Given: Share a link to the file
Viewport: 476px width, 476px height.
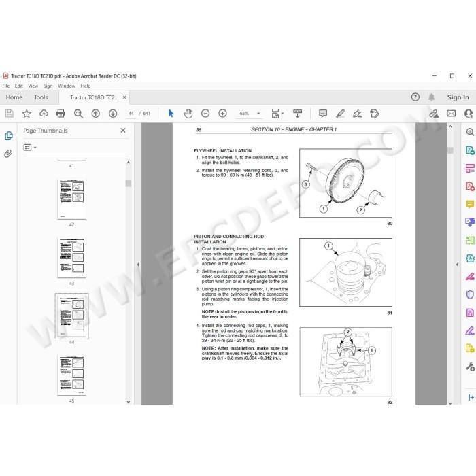Looking at the screenshot, I should [434, 114].
